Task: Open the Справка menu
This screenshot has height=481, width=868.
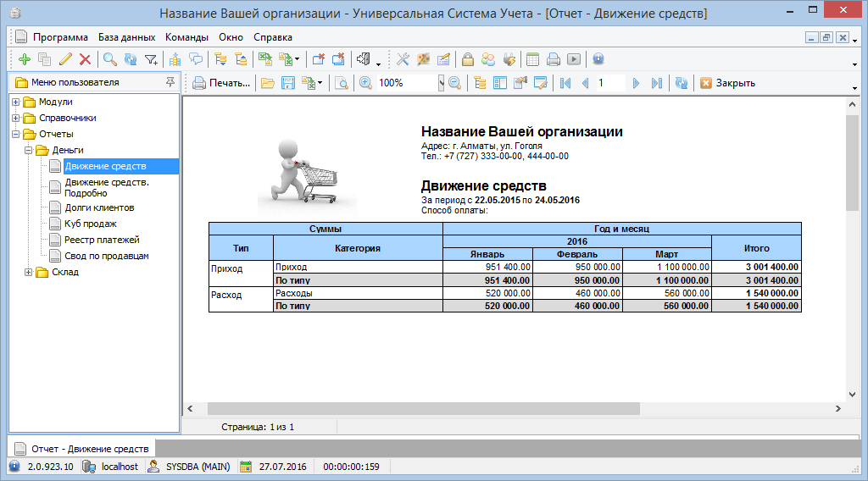Action: point(272,37)
